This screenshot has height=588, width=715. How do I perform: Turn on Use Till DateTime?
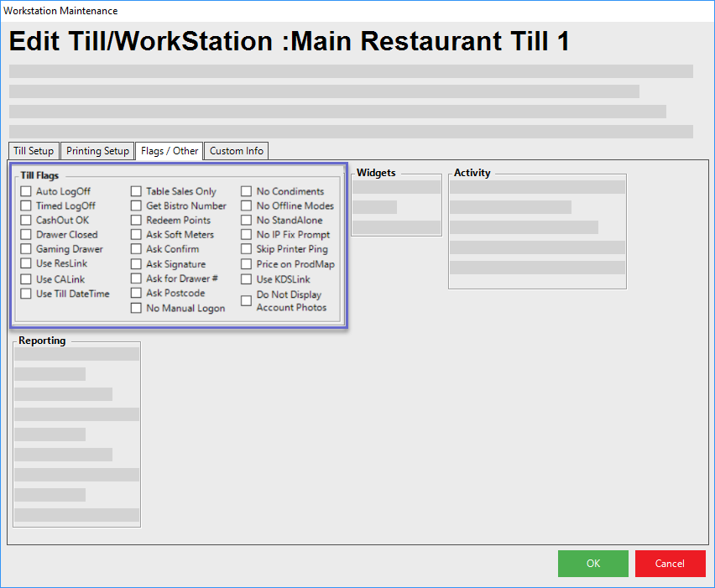26,294
